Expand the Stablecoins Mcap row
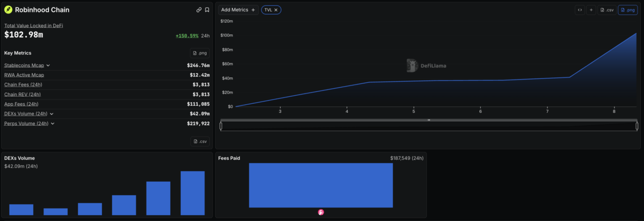Viewport: 644px width, 221px height. (48, 65)
